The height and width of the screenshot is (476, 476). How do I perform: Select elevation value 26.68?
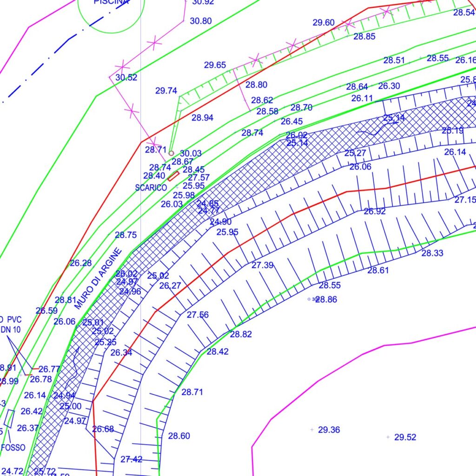click(103, 429)
